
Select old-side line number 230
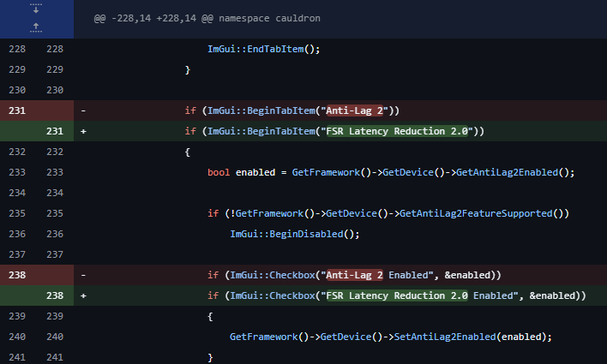click(17, 90)
